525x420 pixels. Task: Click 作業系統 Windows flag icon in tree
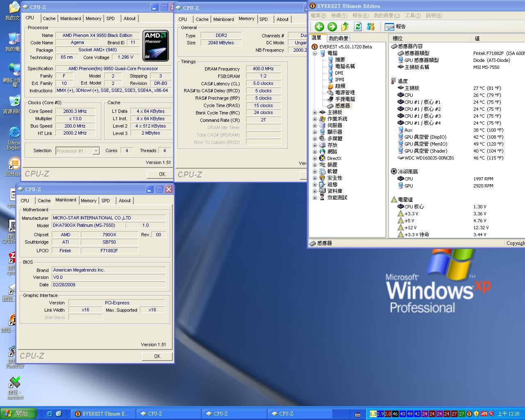click(x=322, y=119)
